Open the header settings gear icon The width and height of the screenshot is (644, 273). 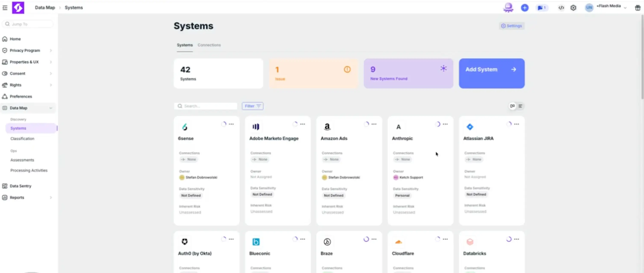point(573,8)
